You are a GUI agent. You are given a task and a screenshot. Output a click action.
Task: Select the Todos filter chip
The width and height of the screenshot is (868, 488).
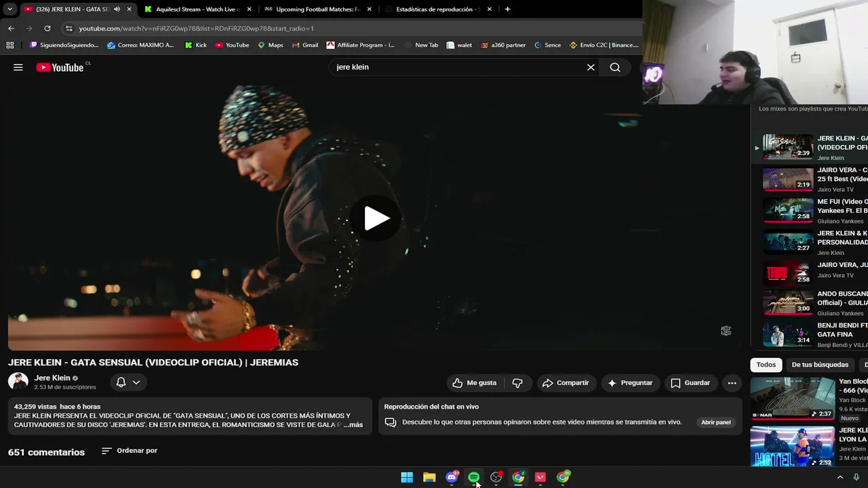pyautogui.click(x=766, y=365)
